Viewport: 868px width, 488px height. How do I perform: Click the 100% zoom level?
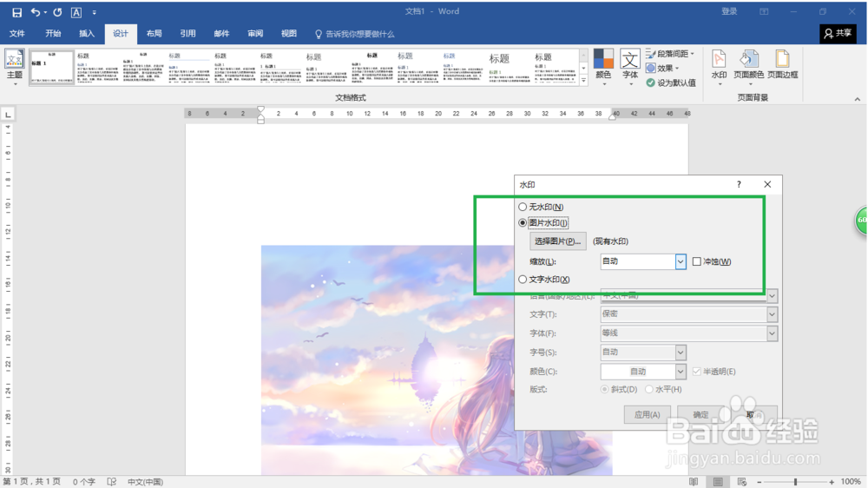tap(851, 482)
